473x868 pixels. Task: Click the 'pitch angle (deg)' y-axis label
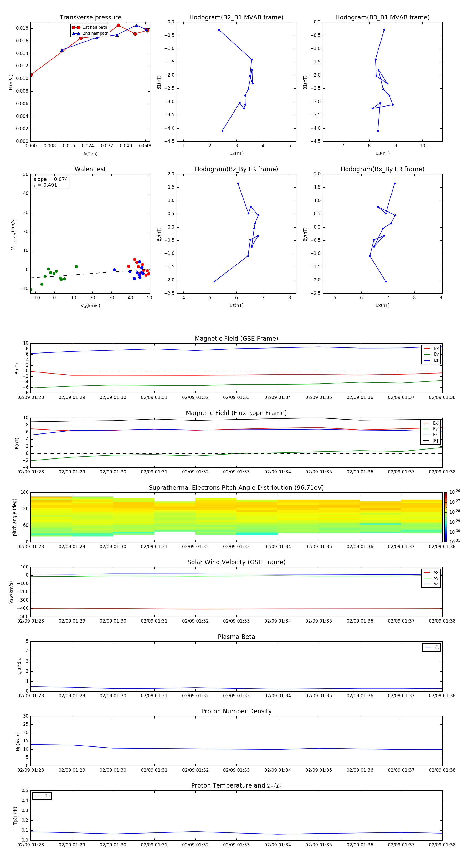[14, 517]
